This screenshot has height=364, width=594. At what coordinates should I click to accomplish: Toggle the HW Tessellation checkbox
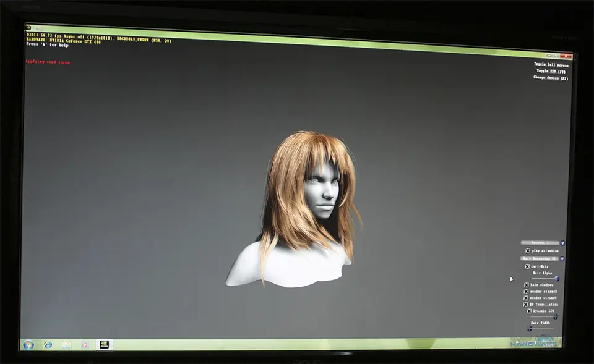(x=527, y=304)
